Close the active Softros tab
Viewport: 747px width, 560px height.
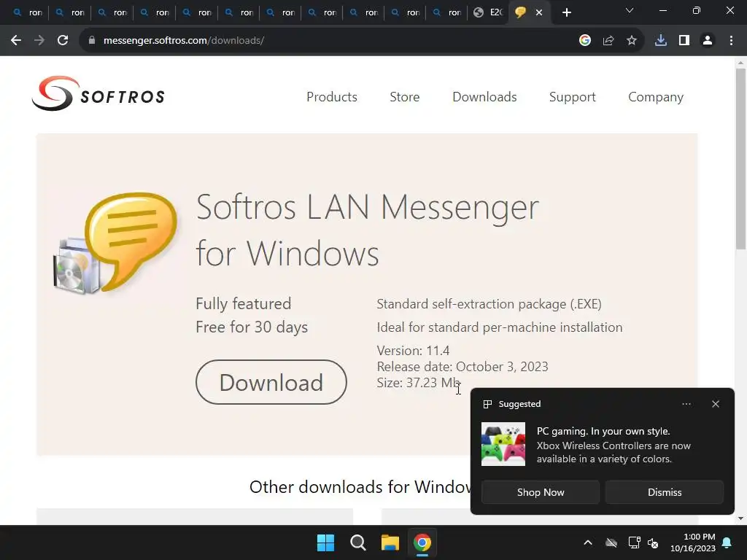click(539, 12)
